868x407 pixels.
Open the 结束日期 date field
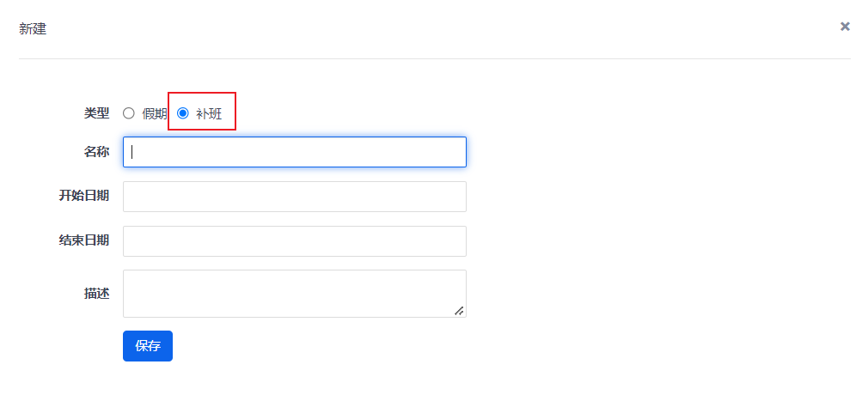(294, 241)
